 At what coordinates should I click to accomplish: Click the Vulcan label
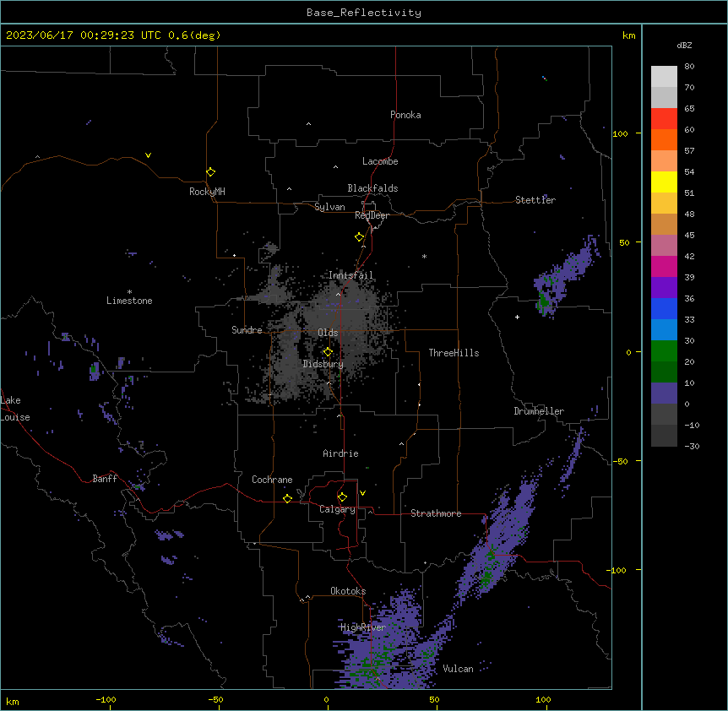click(x=458, y=669)
